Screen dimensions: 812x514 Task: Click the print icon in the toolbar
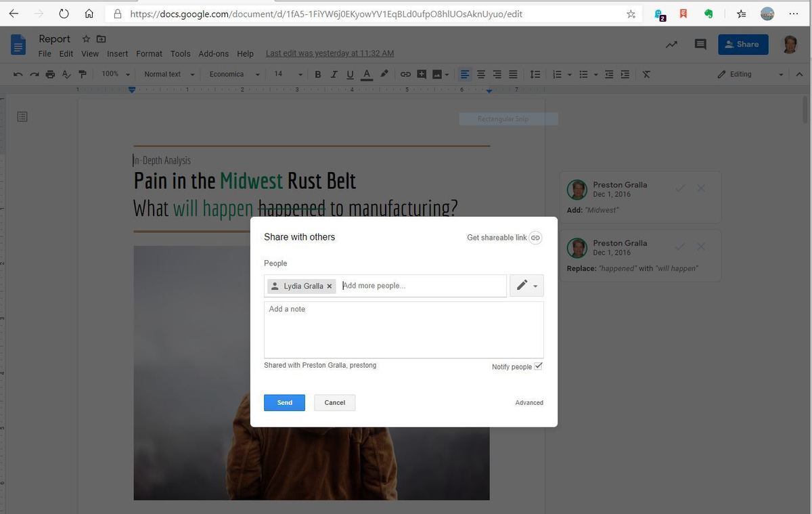click(x=50, y=74)
